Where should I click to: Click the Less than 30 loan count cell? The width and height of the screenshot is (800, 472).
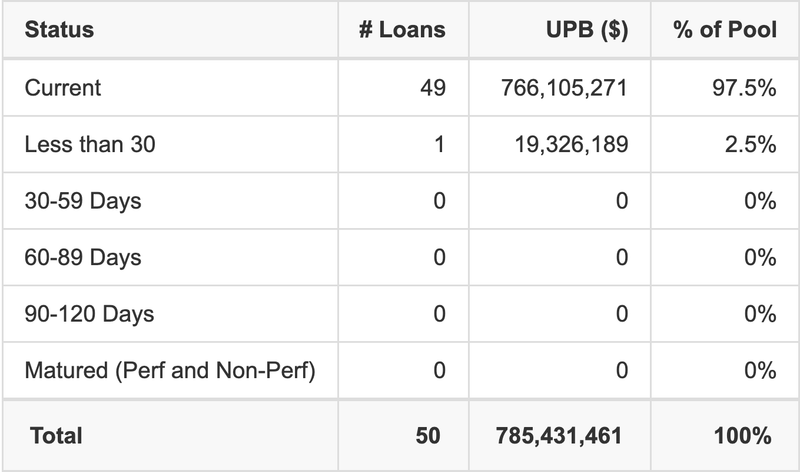[439, 145]
